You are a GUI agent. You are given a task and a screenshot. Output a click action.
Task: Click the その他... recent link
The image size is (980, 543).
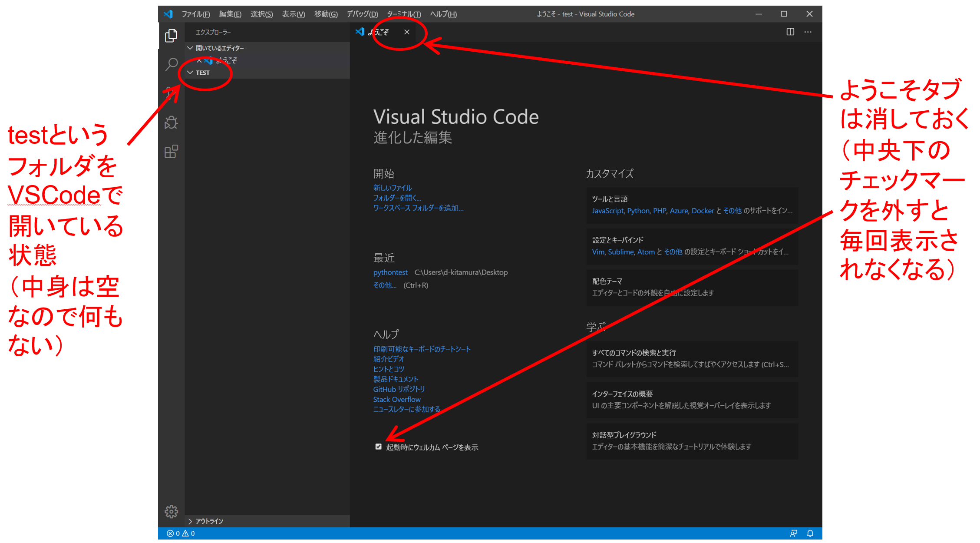385,285
